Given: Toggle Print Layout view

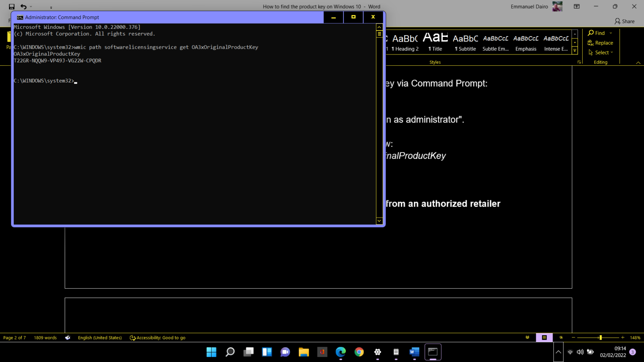Looking at the screenshot, I should (544, 337).
